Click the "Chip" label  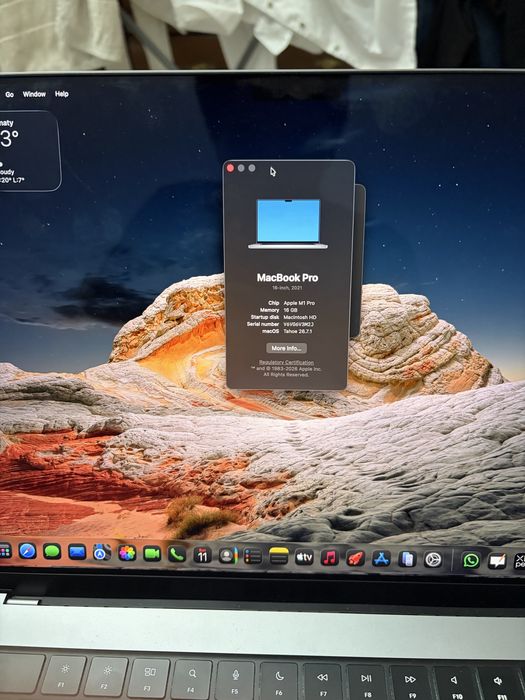point(274,303)
